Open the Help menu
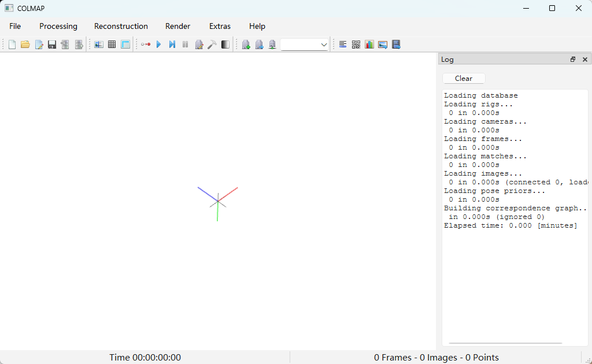Viewport: 592px width, 364px height. tap(257, 26)
